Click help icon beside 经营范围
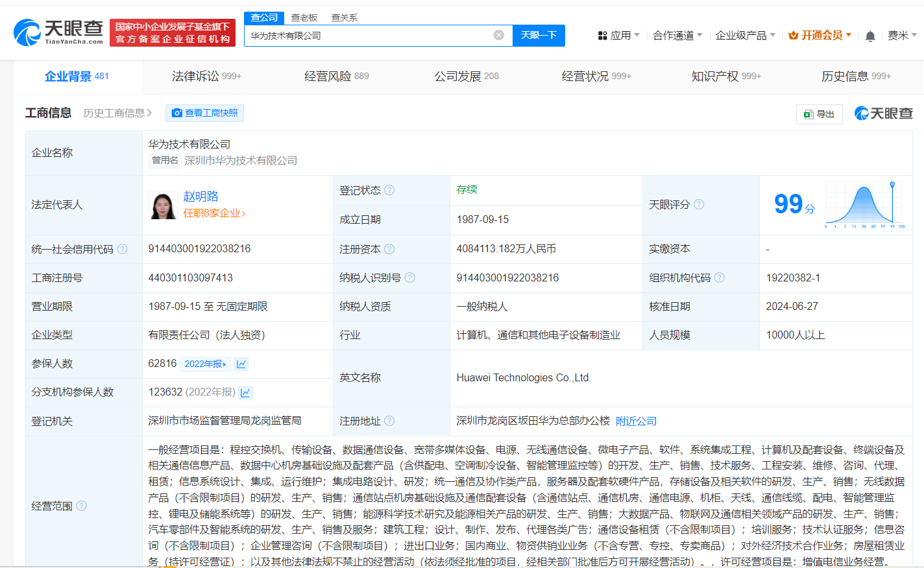 82,506
